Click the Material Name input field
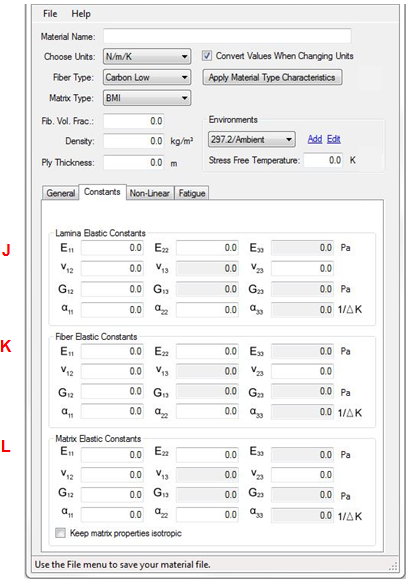Viewport: 406px width, 579px height. pos(227,36)
